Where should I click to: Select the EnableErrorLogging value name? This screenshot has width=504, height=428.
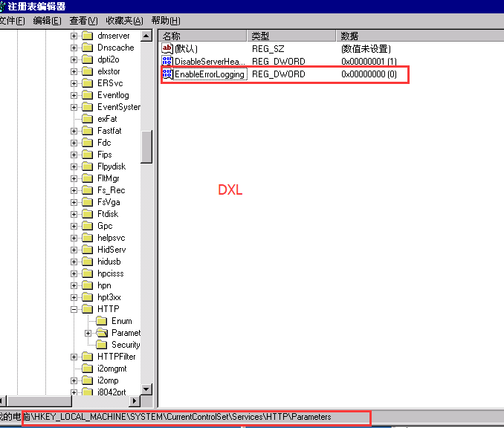click(x=210, y=74)
